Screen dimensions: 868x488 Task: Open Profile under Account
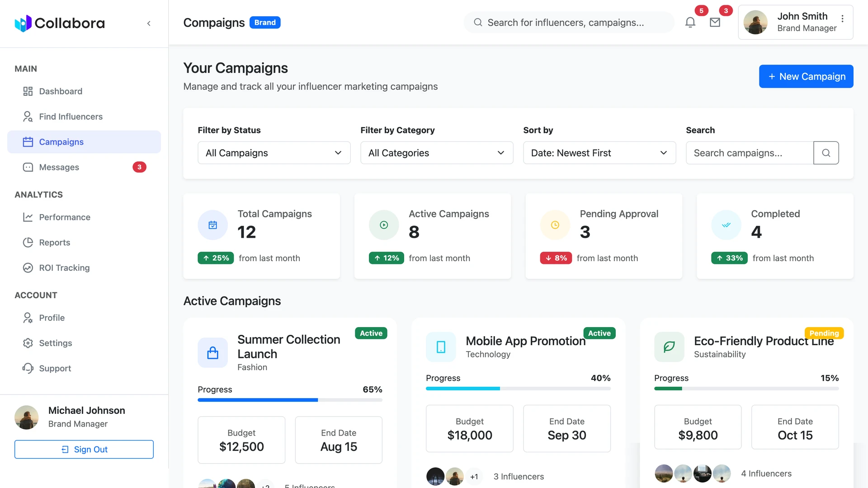pyautogui.click(x=84, y=318)
